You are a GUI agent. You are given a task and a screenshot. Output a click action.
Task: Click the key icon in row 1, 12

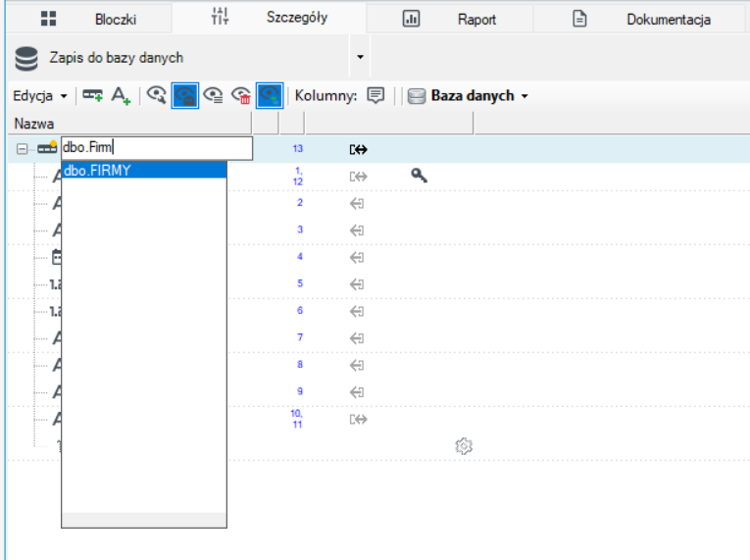(419, 176)
